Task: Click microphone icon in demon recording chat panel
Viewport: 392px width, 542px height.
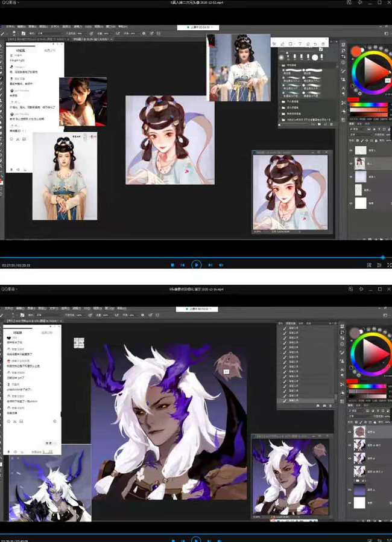Action: click(x=9, y=452)
